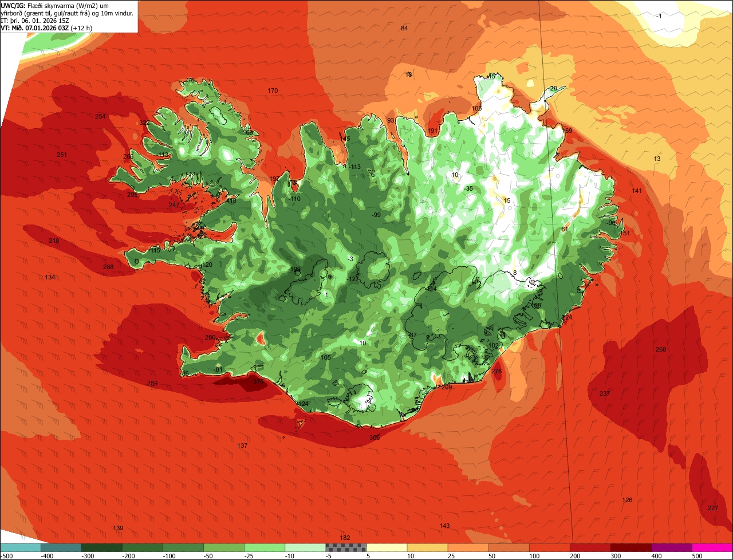Screen dimensions: 733x560
Task: Click the map value "375" off the southwest coast
Action: click(258, 381)
